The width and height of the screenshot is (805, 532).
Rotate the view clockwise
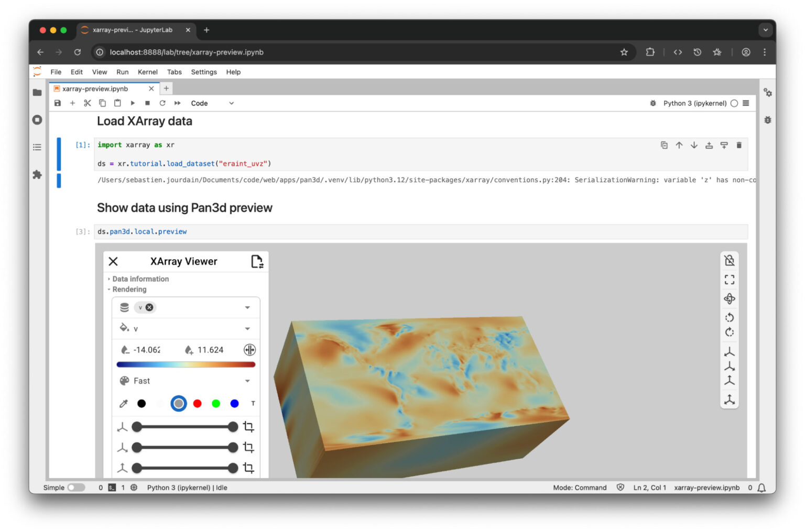click(x=729, y=332)
